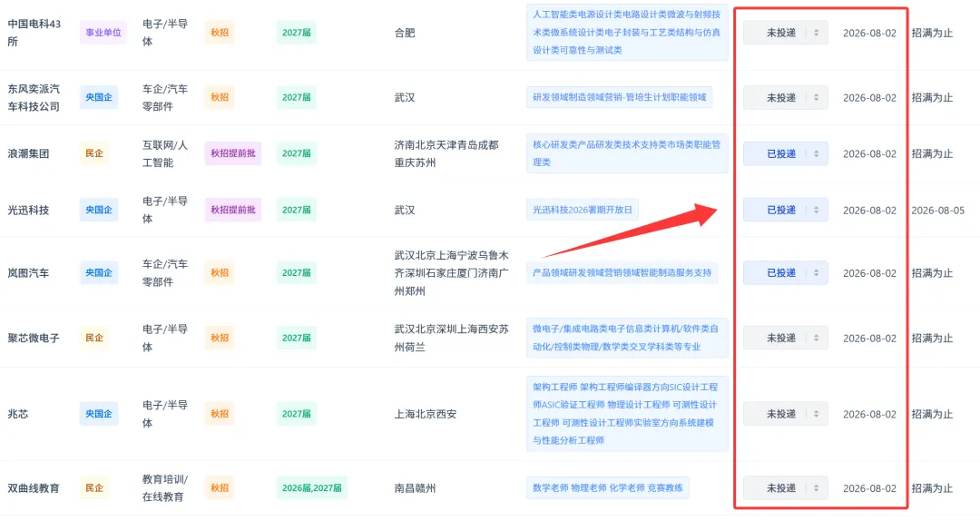Select company name 聚芯微电子
The image size is (980, 521).
[x=34, y=338]
